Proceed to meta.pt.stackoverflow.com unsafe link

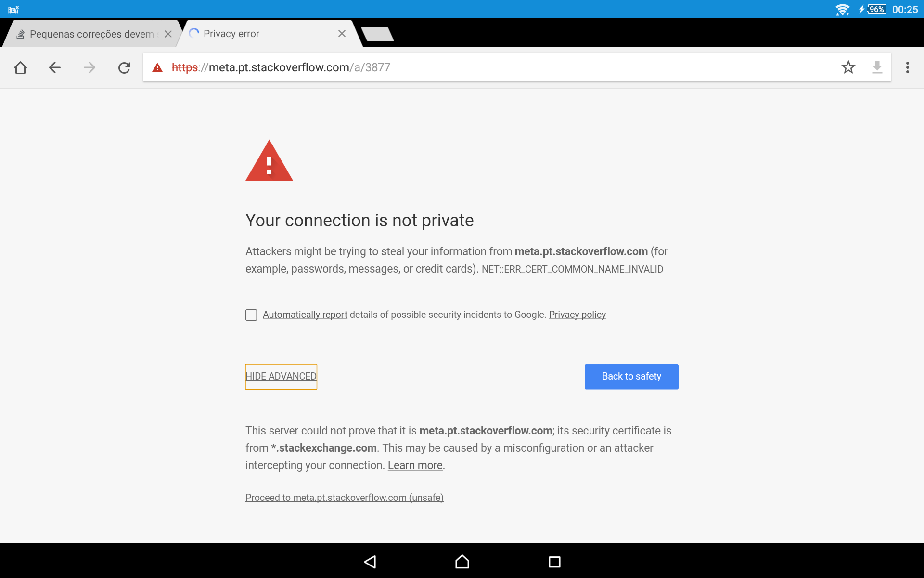coord(344,498)
